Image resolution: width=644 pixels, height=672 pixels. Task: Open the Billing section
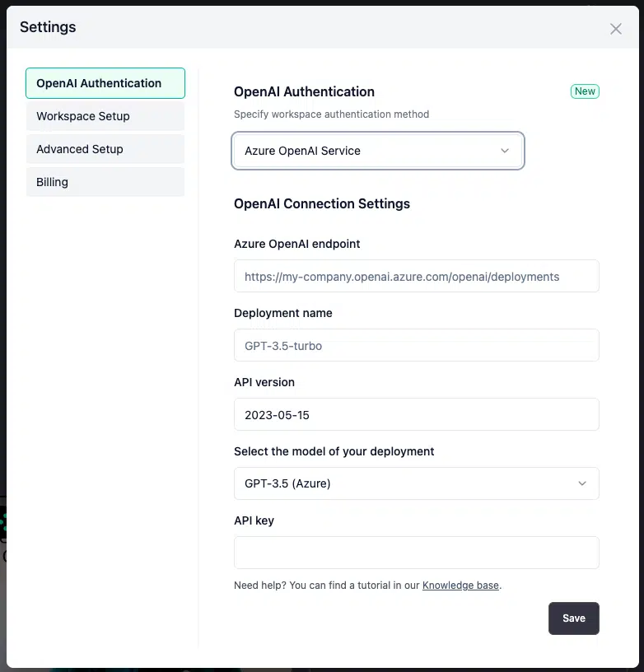coord(105,182)
